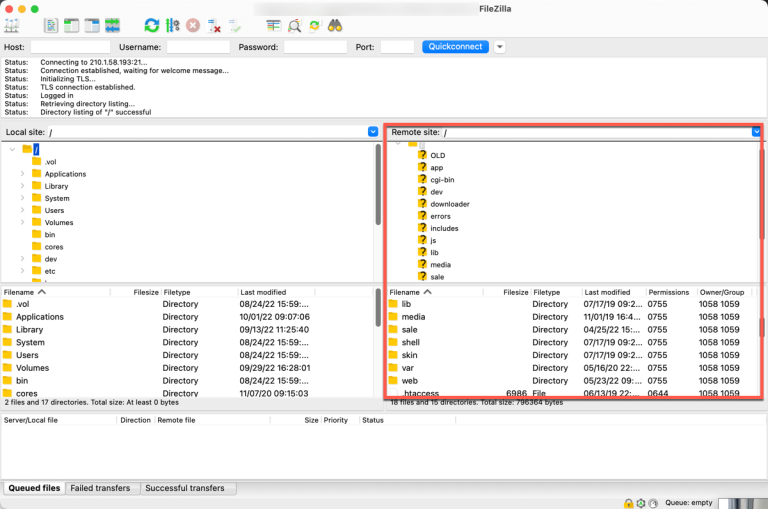This screenshot has width=768, height=509.
Task: Select includes folder in remote tree
Action: coord(444,228)
